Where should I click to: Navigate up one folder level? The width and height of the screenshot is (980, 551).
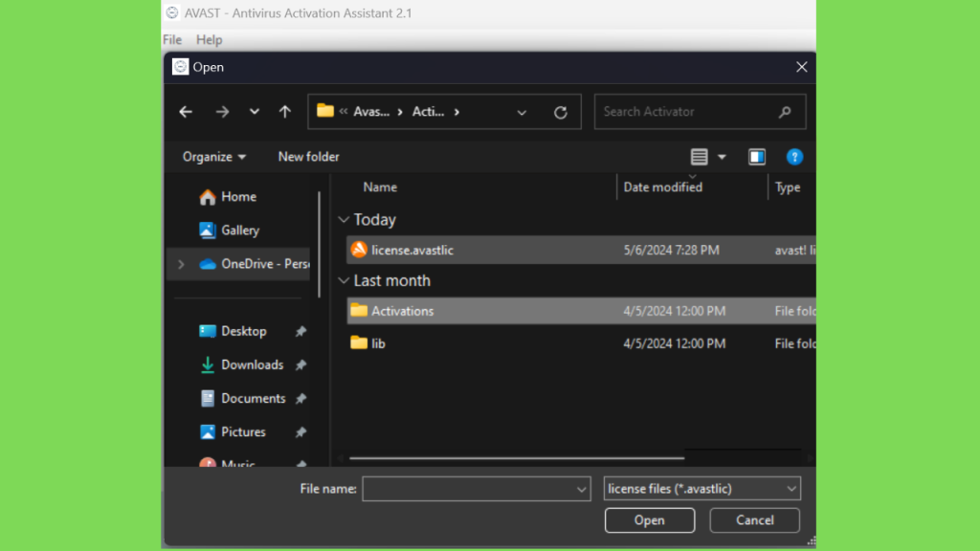285,112
